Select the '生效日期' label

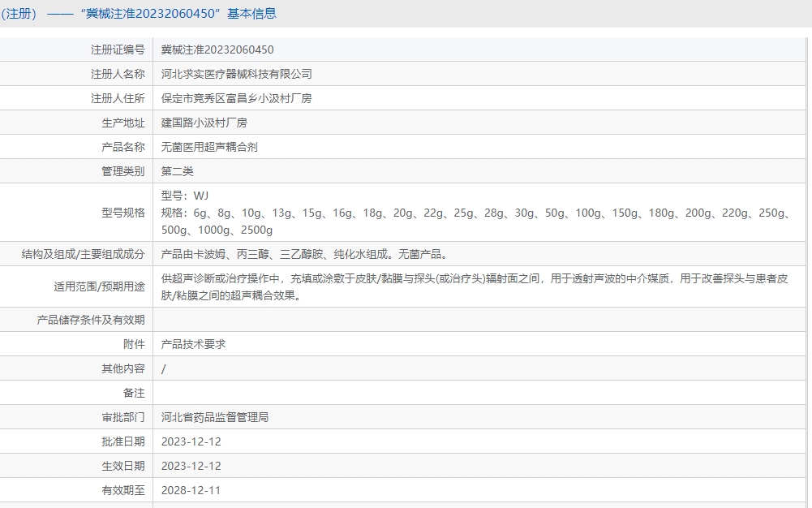(x=123, y=466)
